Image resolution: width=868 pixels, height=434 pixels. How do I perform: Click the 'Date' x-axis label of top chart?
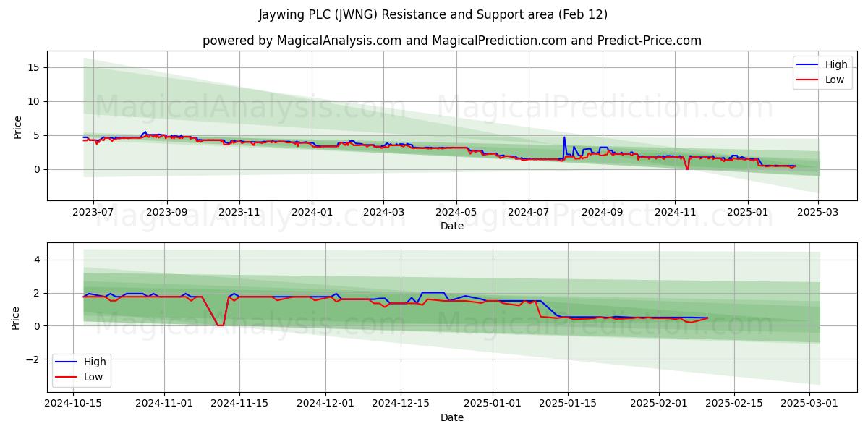point(452,226)
